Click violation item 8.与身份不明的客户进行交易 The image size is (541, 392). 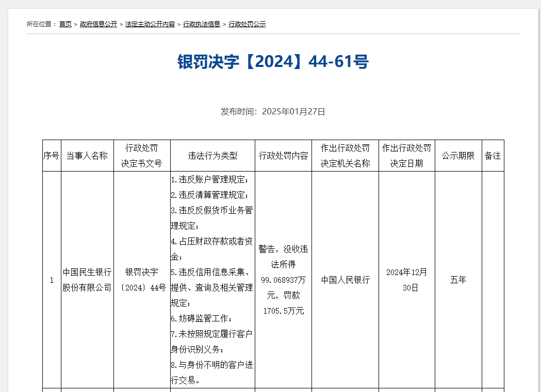click(x=212, y=372)
